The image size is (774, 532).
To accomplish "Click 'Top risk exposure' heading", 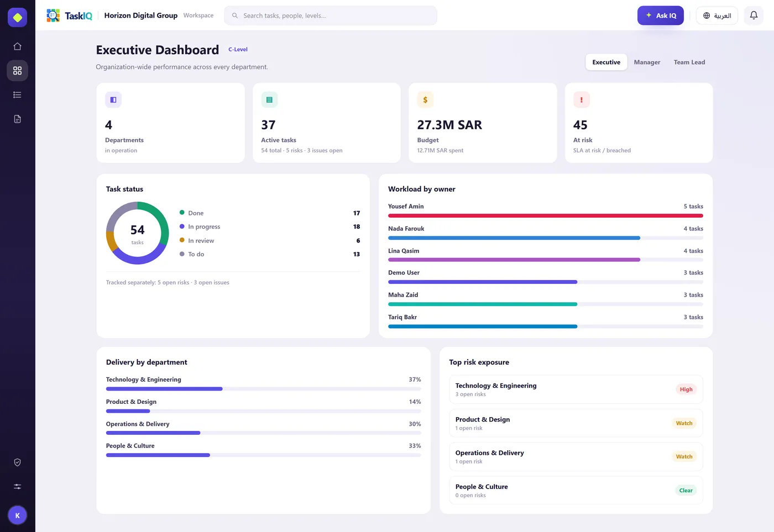I will pyautogui.click(x=479, y=362).
